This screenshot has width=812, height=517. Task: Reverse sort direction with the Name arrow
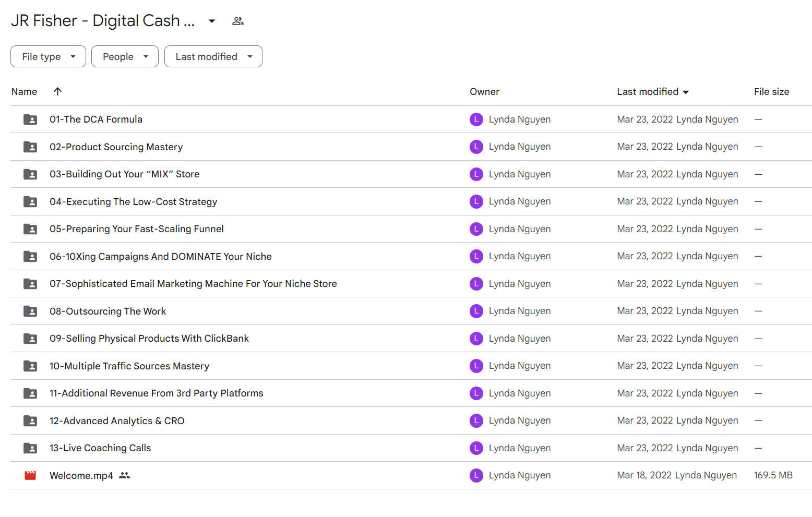[58, 91]
